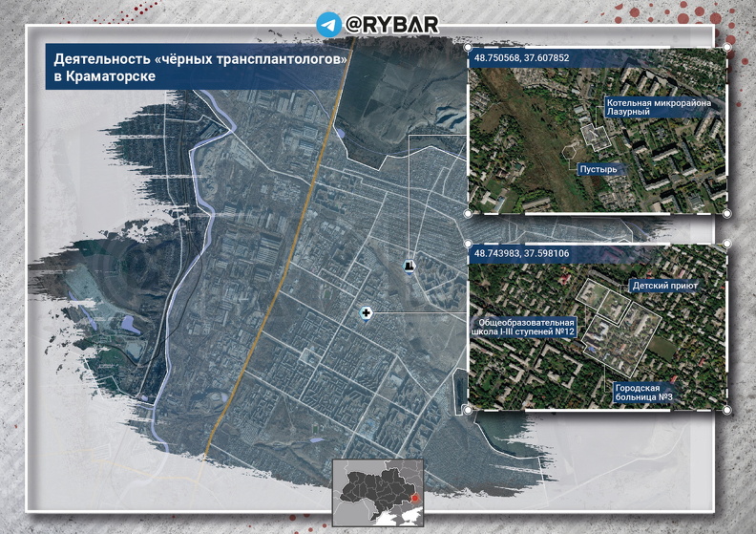Viewport: 756px width, 534px height.
Task: Open the @RYBAR channel name
Action: [x=393, y=25]
